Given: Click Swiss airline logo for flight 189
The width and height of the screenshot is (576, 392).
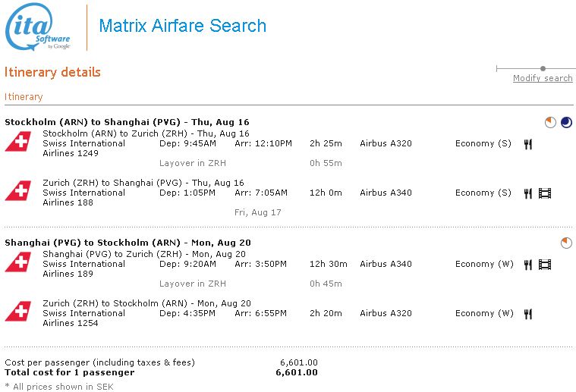Looking at the screenshot, I should [x=17, y=263].
